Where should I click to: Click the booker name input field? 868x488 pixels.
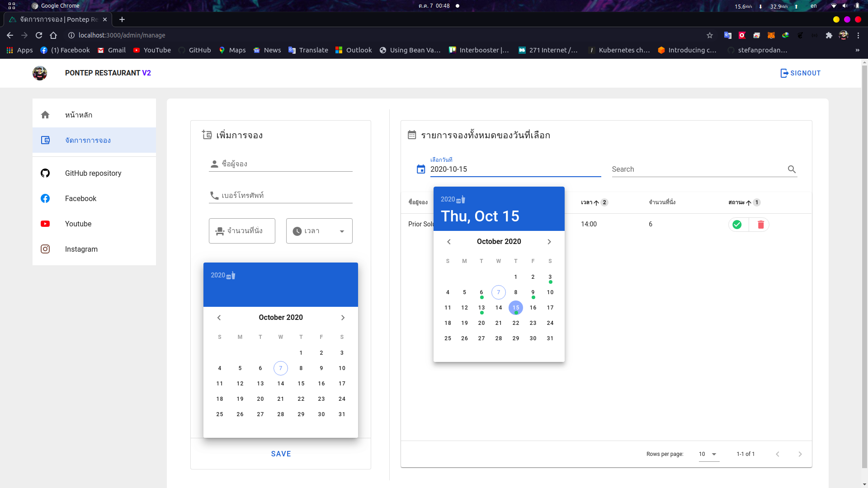pos(281,164)
